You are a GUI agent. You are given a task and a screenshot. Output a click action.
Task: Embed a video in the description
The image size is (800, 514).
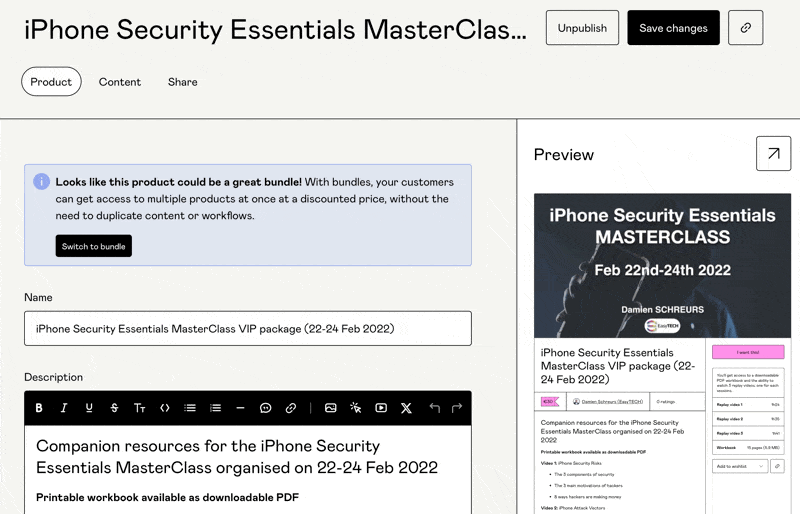(381, 408)
